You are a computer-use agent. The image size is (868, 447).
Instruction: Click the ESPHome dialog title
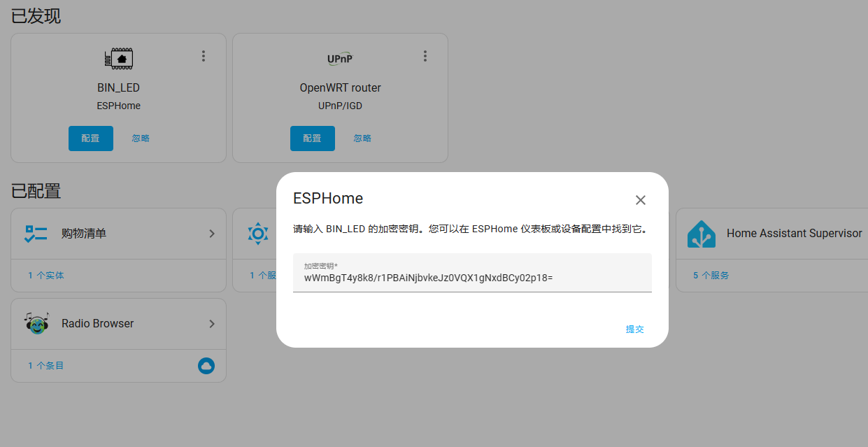328,199
